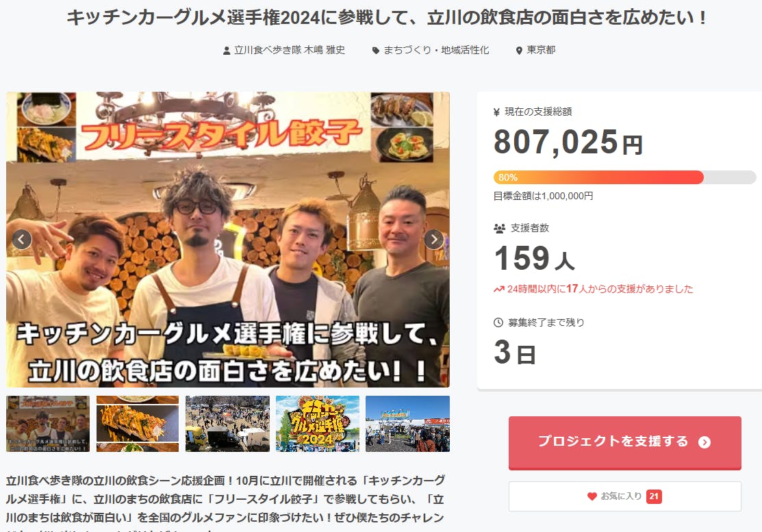This screenshot has width=762, height=532.
Task: Click the trending arrow icon by 24時間以内
Action: pyautogui.click(x=499, y=289)
